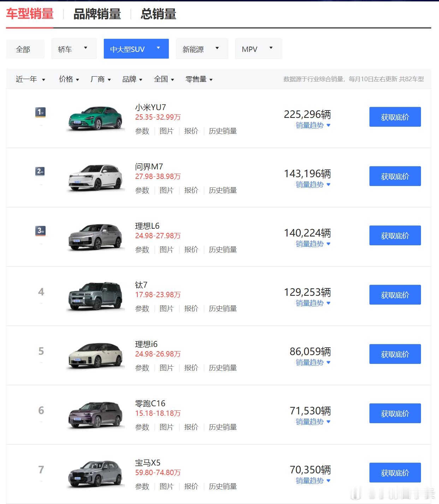The height and width of the screenshot is (504, 439).
Task: Switch to 总销量 tab
Action: click(x=158, y=14)
